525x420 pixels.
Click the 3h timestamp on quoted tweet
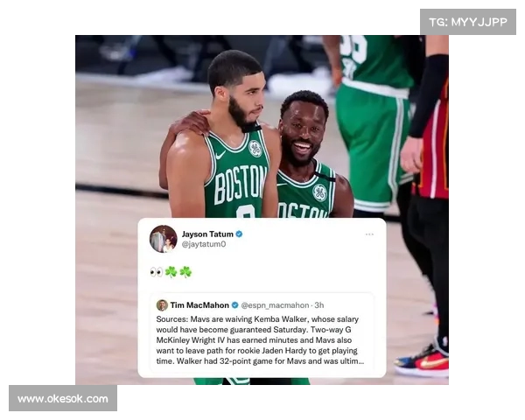pyautogui.click(x=319, y=305)
